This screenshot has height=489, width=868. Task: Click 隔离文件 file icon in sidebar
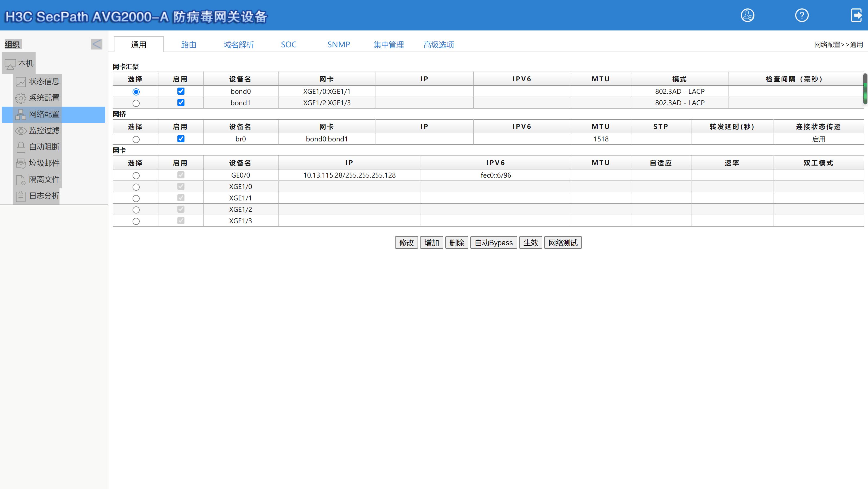pos(21,180)
